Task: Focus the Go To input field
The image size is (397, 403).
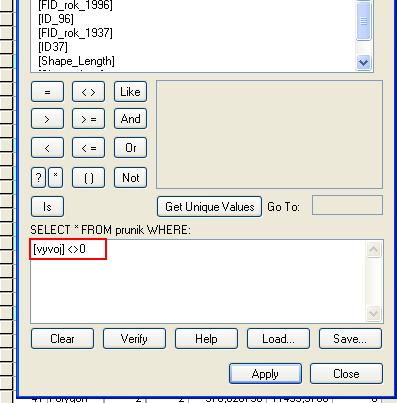Action: pyautogui.click(x=347, y=205)
